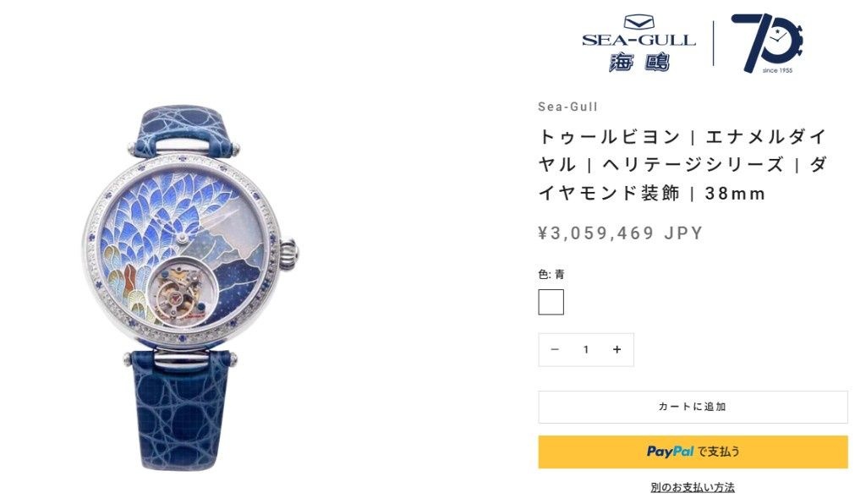Click the quantity field showing 1
This screenshot has width=866, height=504.
[586, 349]
